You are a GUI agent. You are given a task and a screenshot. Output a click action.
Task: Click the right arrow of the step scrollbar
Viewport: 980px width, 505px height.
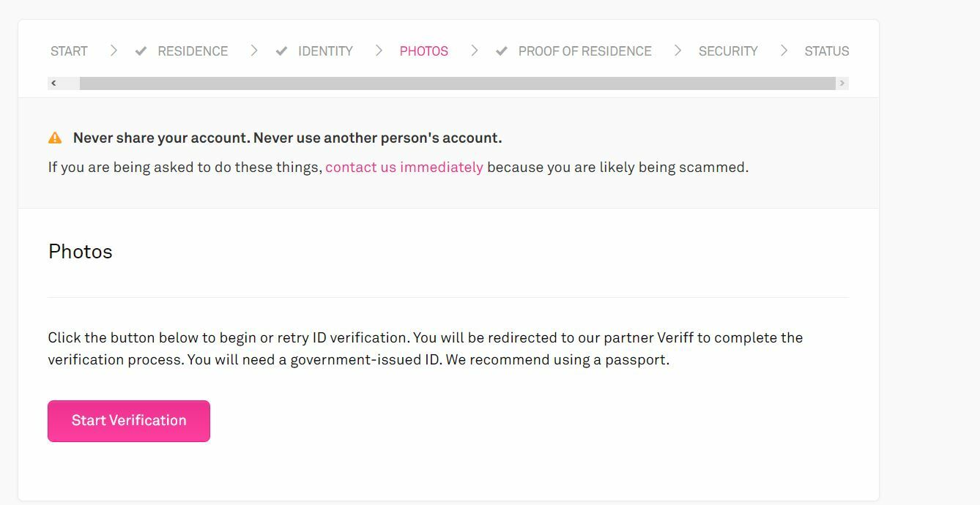pyautogui.click(x=842, y=83)
